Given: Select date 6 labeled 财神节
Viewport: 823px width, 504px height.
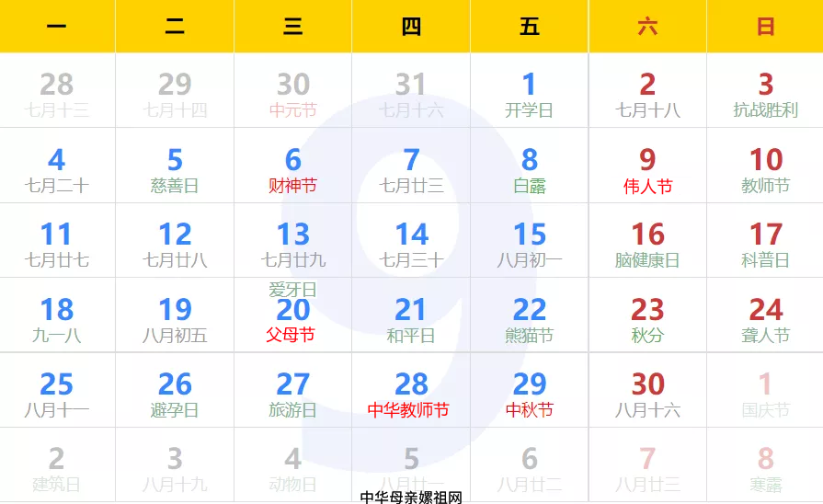Looking at the screenshot, I should [293, 166].
